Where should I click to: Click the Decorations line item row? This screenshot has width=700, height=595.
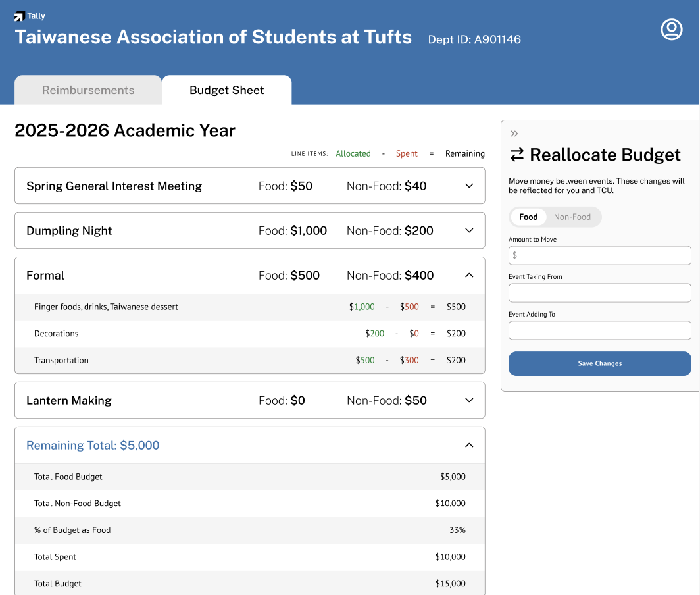pos(250,334)
